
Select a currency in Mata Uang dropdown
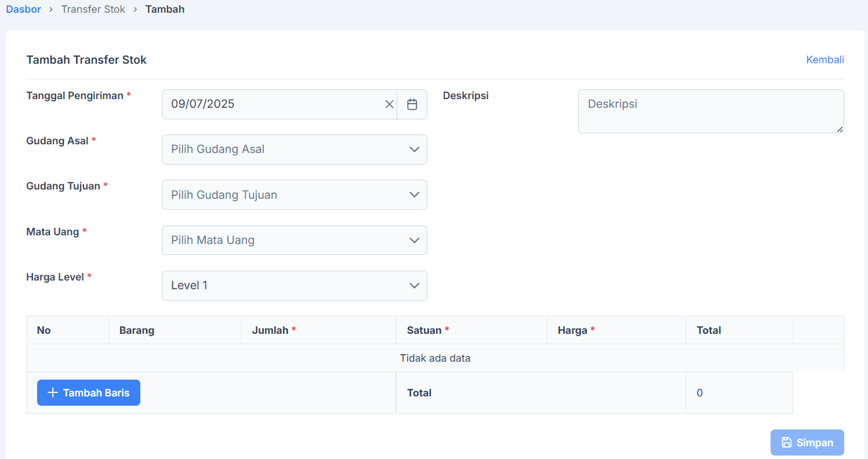tap(294, 240)
